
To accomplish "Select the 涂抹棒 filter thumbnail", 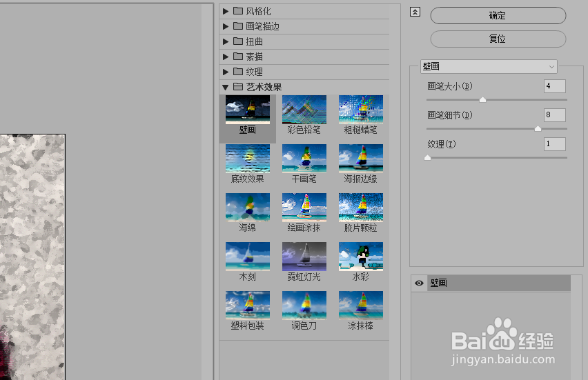I will click(x=361, y=306).
